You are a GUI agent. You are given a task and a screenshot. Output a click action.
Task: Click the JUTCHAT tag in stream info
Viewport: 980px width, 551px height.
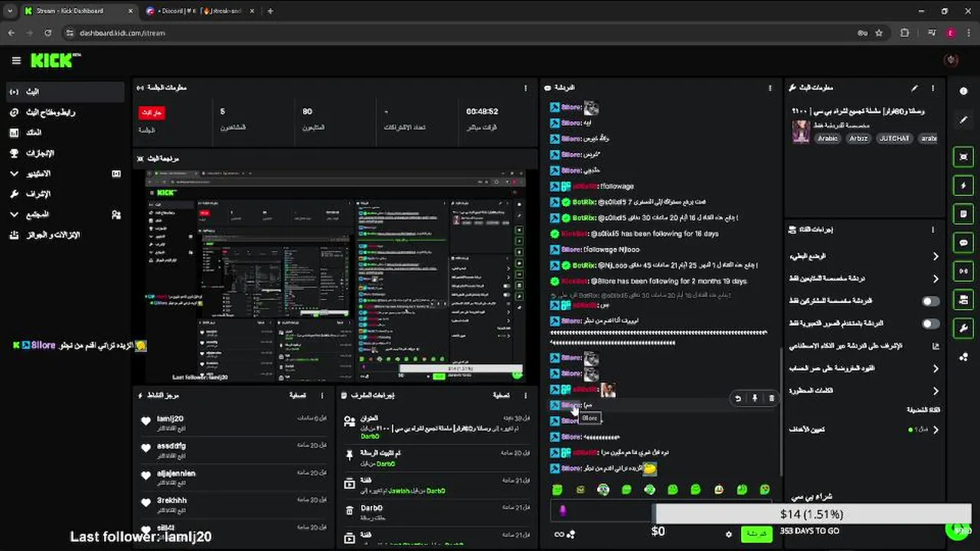coord(893,139)
